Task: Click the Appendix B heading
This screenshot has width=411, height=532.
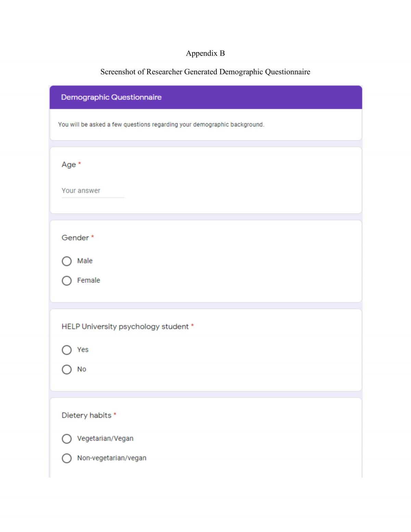Action: click(x=206, y=53)
